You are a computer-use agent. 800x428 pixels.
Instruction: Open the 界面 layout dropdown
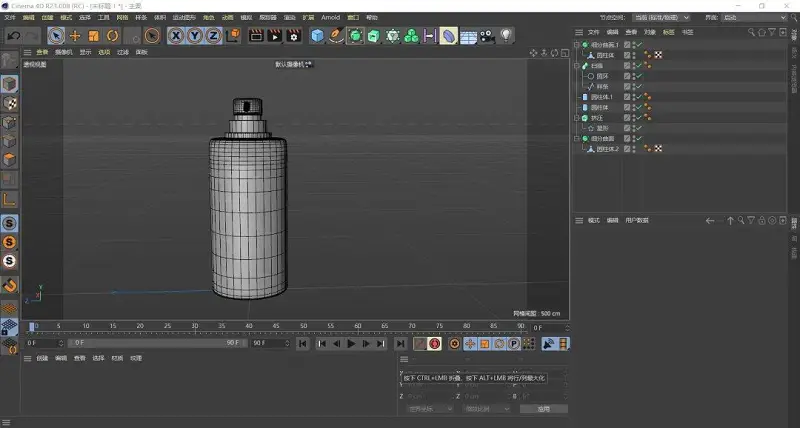[x=755, y=17]
